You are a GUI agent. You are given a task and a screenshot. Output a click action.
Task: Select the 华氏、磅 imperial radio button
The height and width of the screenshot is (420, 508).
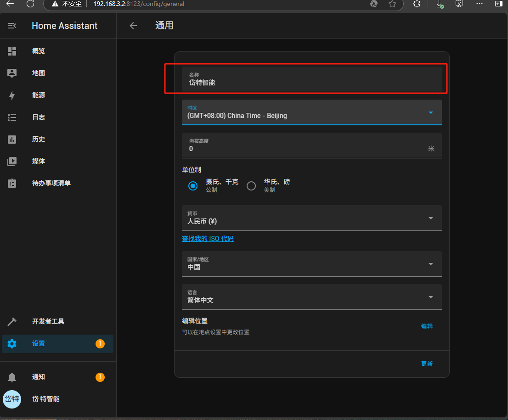251,186
